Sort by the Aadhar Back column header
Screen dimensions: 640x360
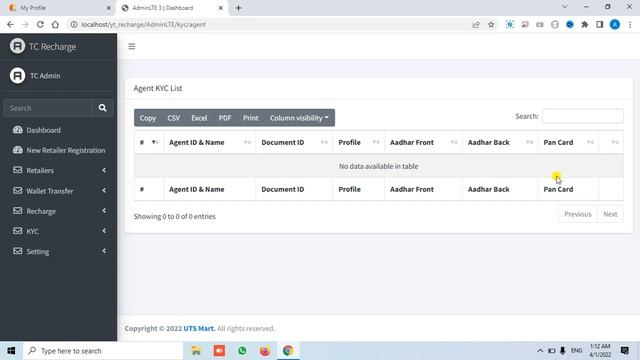point(500,142)
